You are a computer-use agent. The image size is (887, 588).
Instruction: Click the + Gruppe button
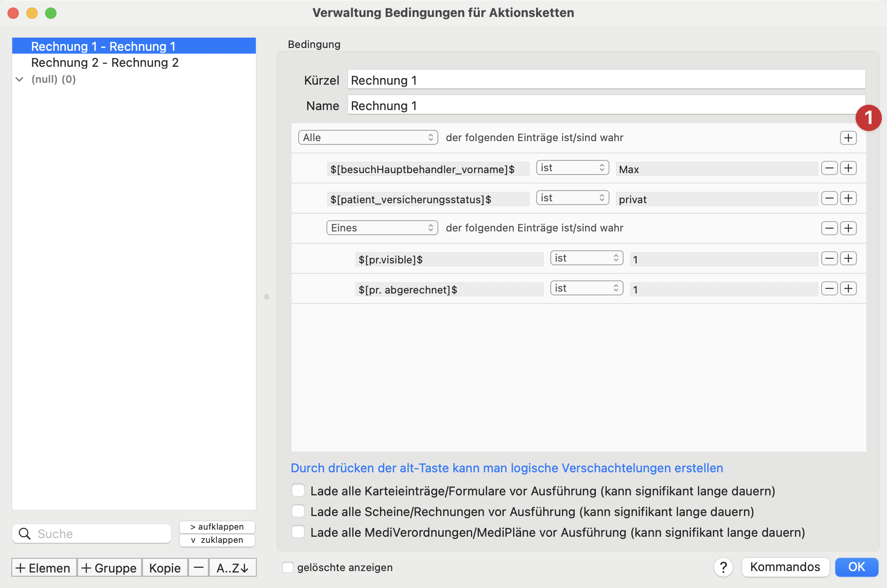click(110, 567)
